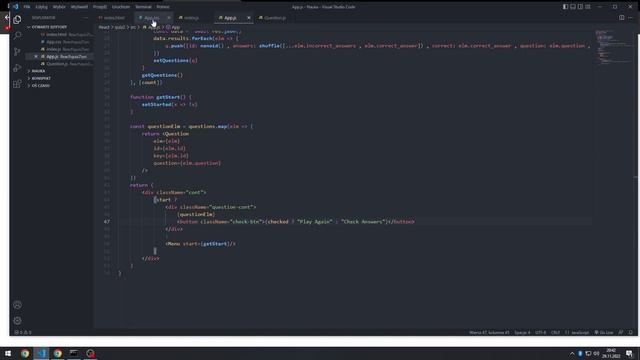Open first Chrome icon in taskbar
The image size is (640, 360).
(25, 353)
